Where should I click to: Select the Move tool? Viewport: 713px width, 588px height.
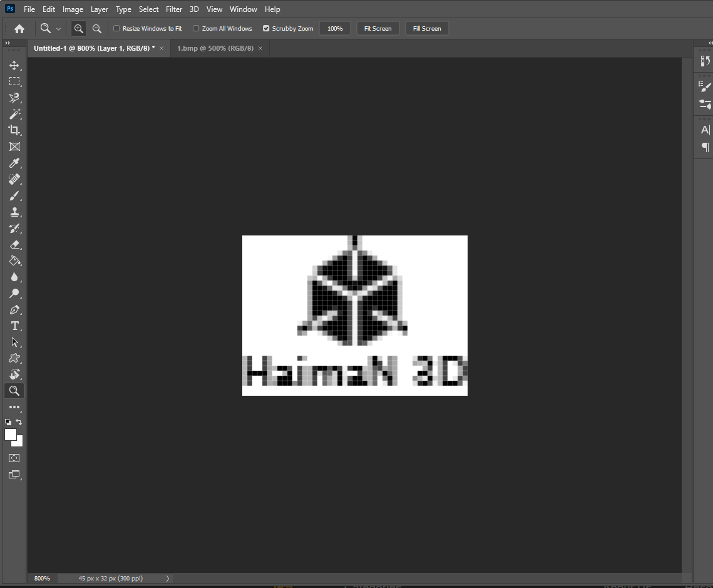coord(14,65)
